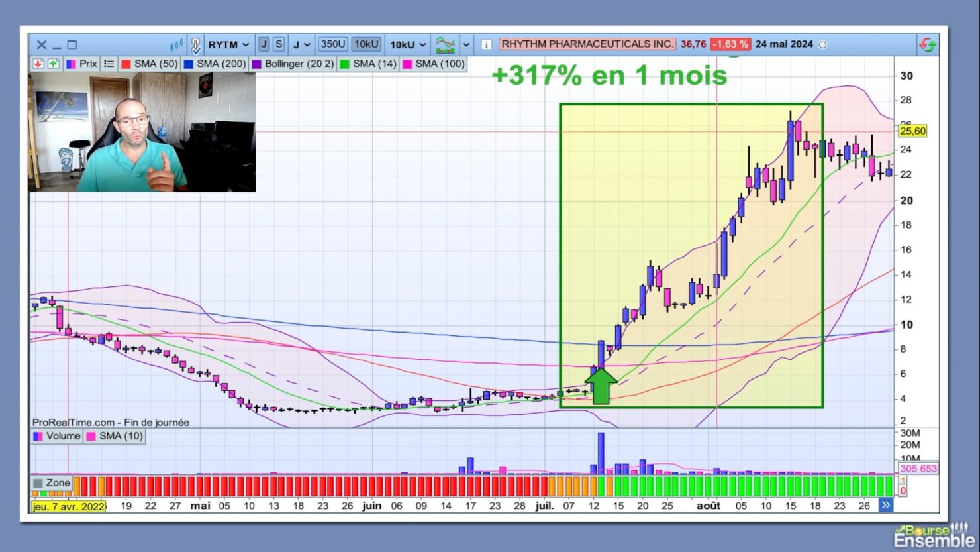Open the J timeframe dropdown
Image resolution: width=980 pixels, height=552 pixels.
pos(301,45)
